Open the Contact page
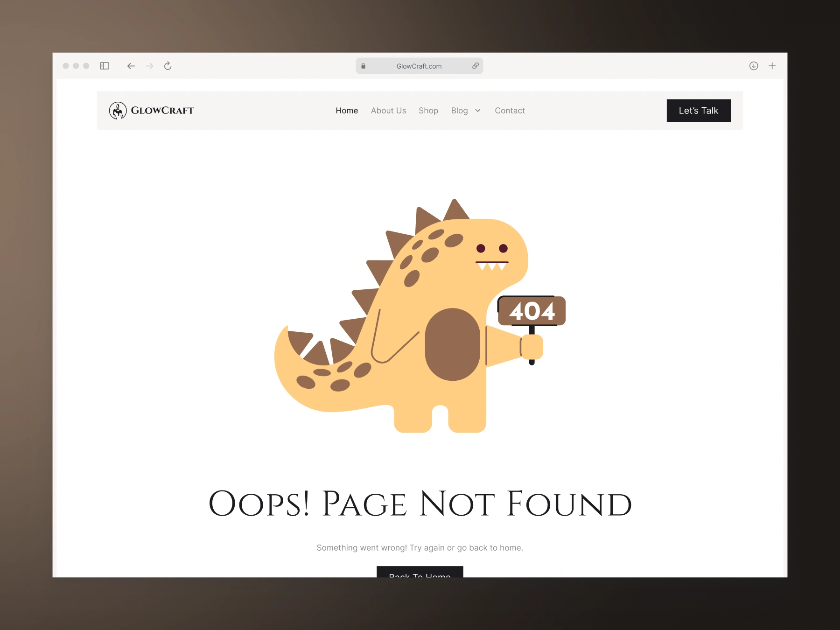The height and width of the screenshot is (630, 840). [x=510, y=111]
